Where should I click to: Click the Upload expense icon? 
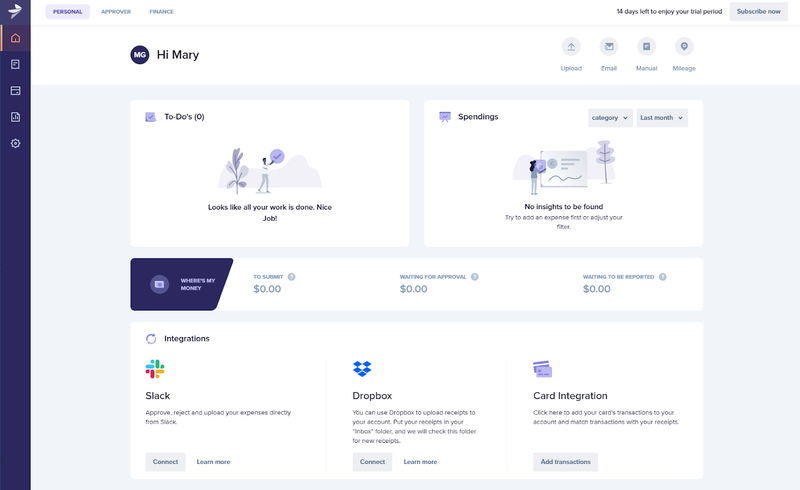[571, 46]
